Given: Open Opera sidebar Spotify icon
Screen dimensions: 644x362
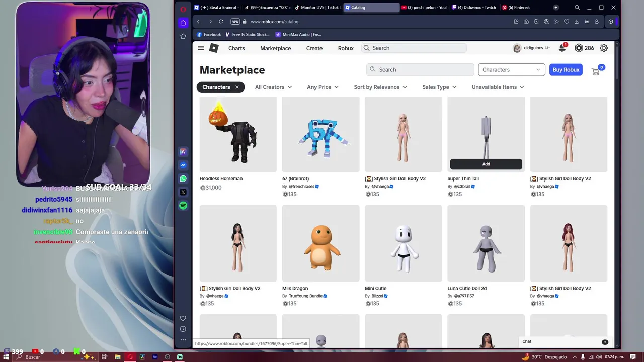Looking at the screenshot, I should point(183,206).
